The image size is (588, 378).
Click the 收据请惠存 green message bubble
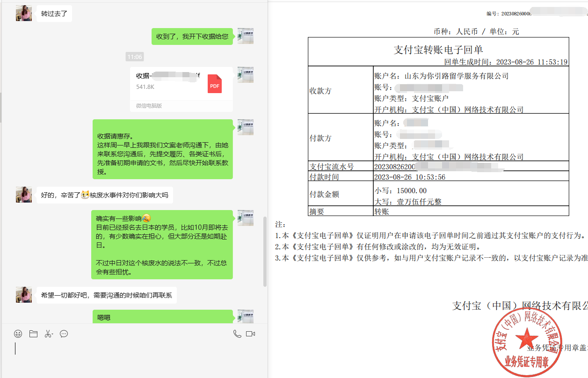(x=162, y=150)
